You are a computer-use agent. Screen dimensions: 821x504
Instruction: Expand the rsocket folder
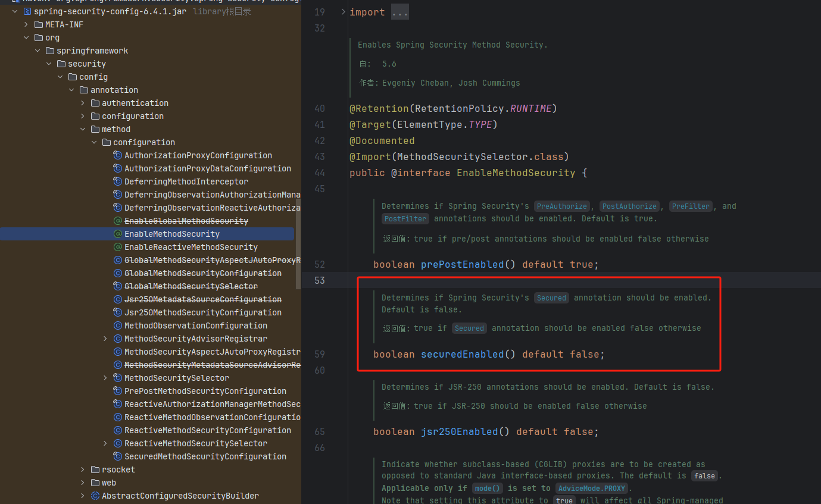pyautogui.click(x=83, y=469)
